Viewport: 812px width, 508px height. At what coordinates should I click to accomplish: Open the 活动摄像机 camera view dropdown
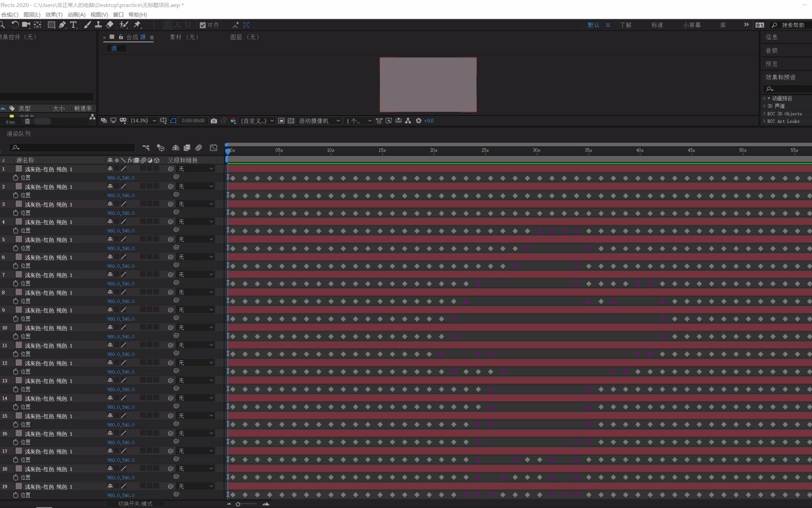(x=320, y=121)
